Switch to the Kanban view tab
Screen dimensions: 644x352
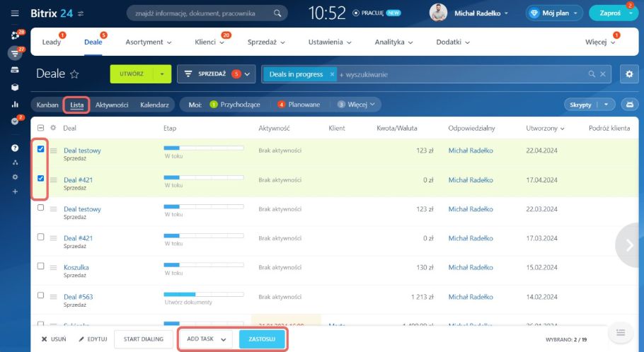pos(47,105)
